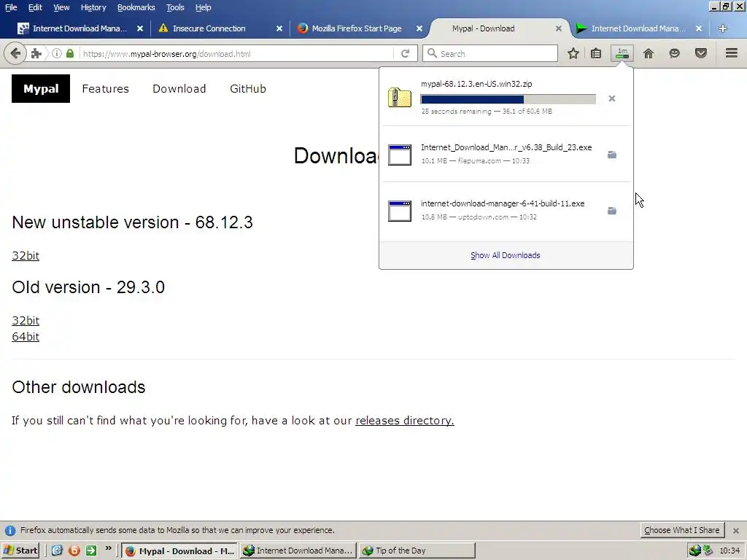
Task: Toggle the downloads panel toolbar button
Action: pos(622,53)
